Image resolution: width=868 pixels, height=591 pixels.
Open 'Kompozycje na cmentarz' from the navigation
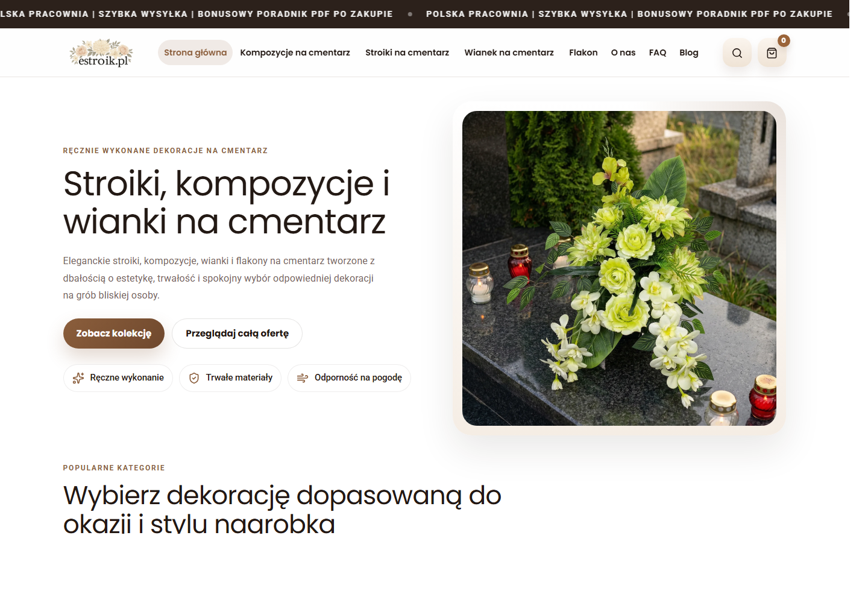pos(295,52)
